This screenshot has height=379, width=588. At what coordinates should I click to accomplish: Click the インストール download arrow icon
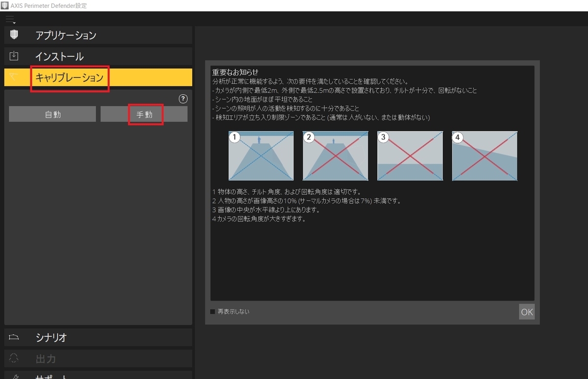click(14, 56)
